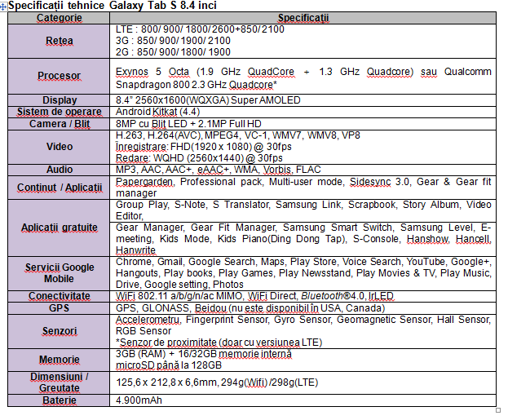Click the '*Senzor de proximitate' note
The height and width of the screenshot is (420, 508).
[x=219, y=343]
